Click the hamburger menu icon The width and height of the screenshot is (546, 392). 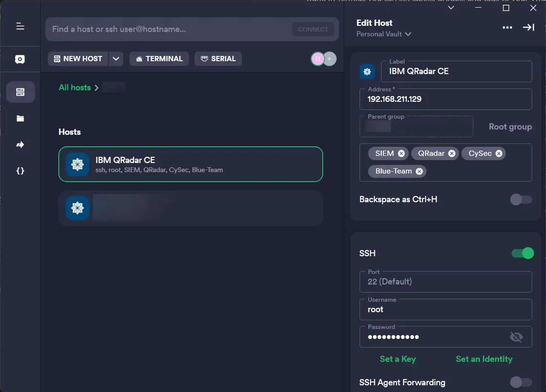pyautogui.click(x=20, y=26)
